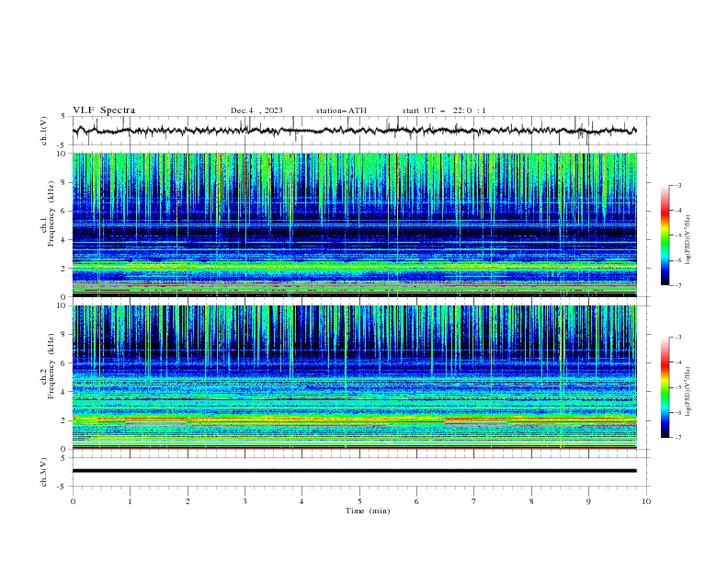Click time axis tick label '0'
The width and height of the screenshot is (728, 563).
[73, 501]
